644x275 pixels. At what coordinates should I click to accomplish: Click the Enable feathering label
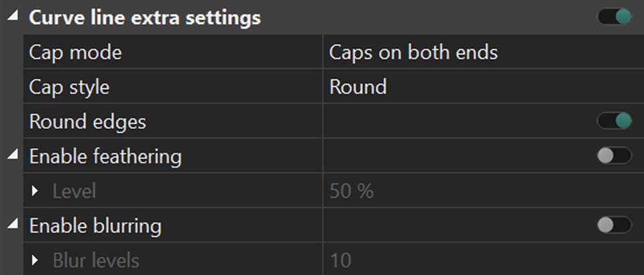pyautogui.click(x=105, y=157)
